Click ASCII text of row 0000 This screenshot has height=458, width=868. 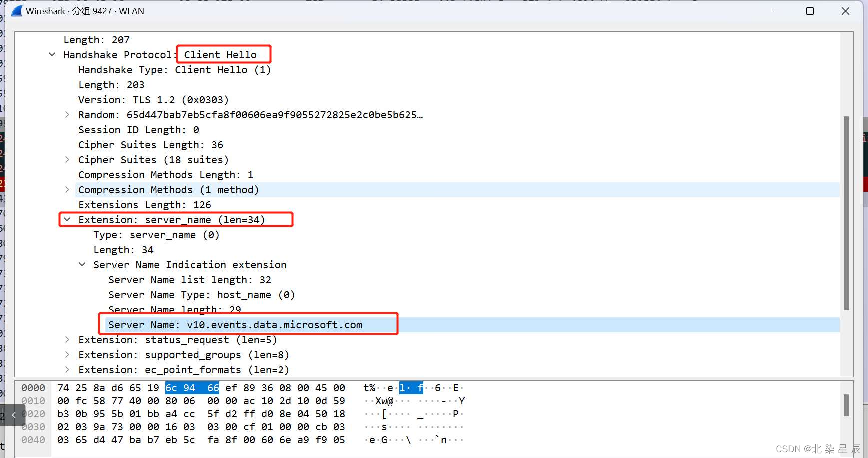(413, 388)
